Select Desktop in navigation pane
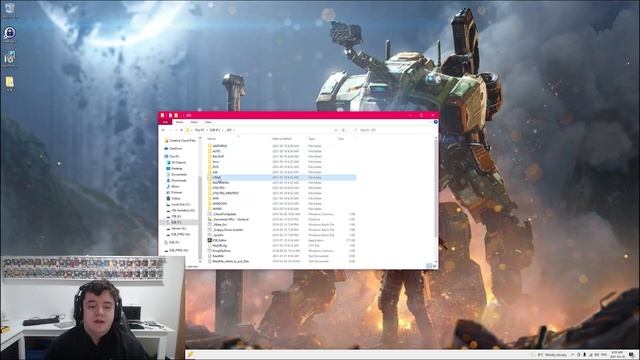The width and height of the screenshot is (640, 360). [176, 168]
